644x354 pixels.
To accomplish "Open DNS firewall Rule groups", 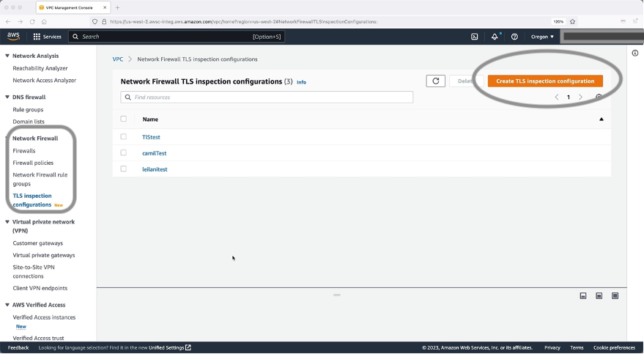I will pyautogui.click(x=28, y=109).
